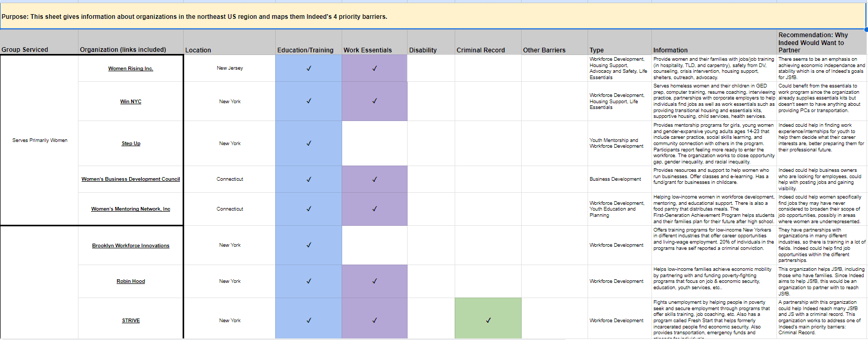Image resolution: width=868 pixels, height=340 pixels.
Task: Select Workforce Development type cell for Robin Hood
Action: tap(619, 281)
